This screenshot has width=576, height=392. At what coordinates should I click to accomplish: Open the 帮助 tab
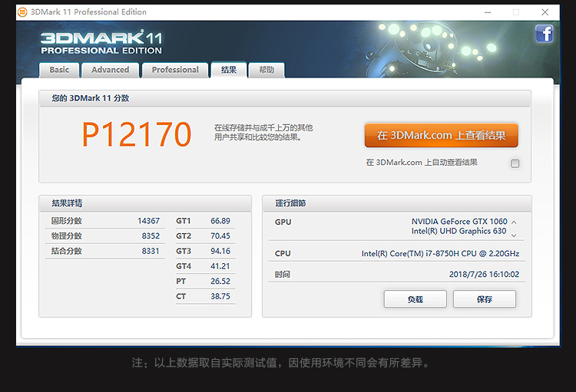coord(266,70)
